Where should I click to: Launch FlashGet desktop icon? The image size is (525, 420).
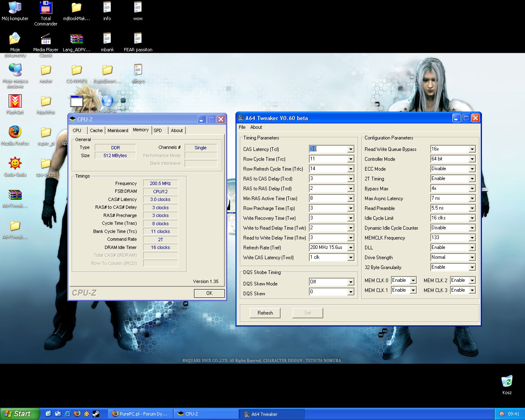point(15,104)
